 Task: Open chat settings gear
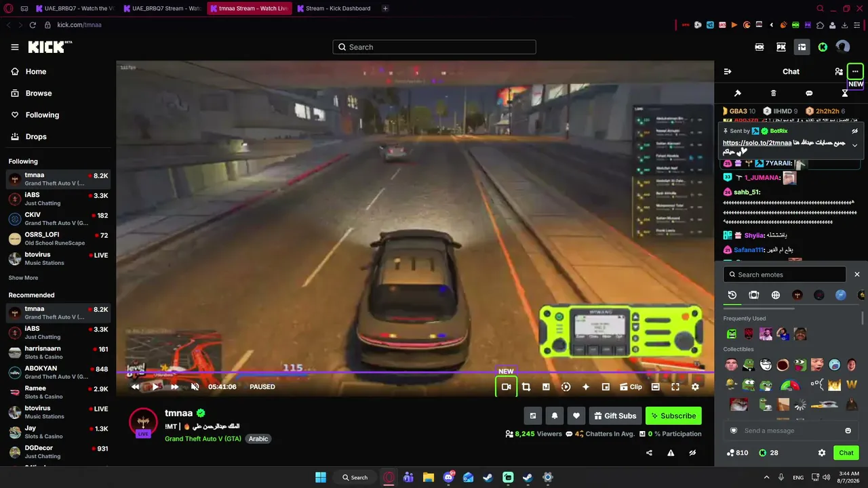point(822,453)
